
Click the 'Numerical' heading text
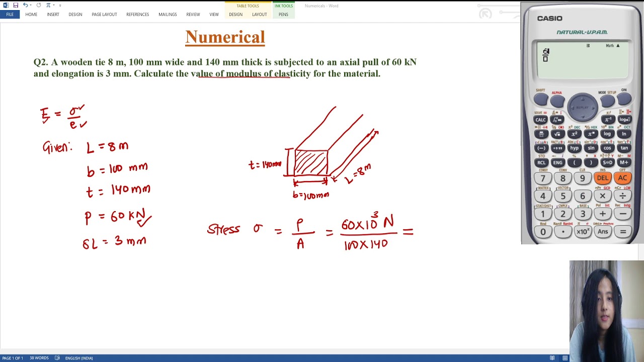[x=225, y=37]
